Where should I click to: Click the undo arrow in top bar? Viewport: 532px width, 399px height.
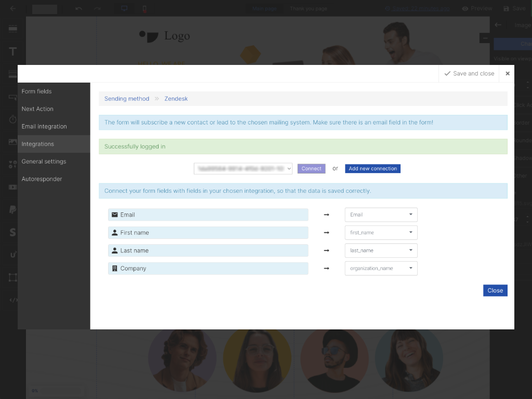tap(78, 9)
